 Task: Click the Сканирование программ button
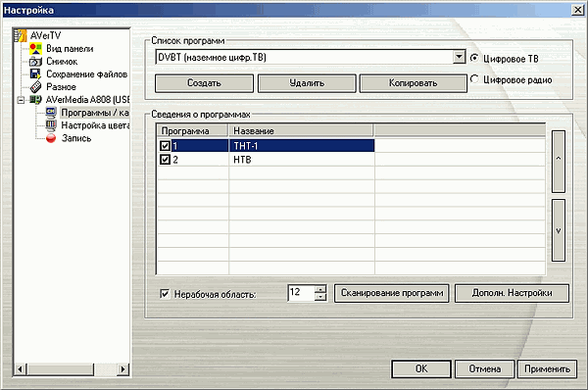click(391, 293)
